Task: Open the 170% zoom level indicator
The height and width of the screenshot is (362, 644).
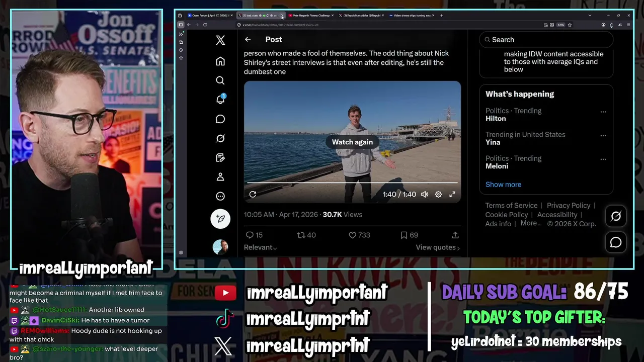Action: point(560,25)
